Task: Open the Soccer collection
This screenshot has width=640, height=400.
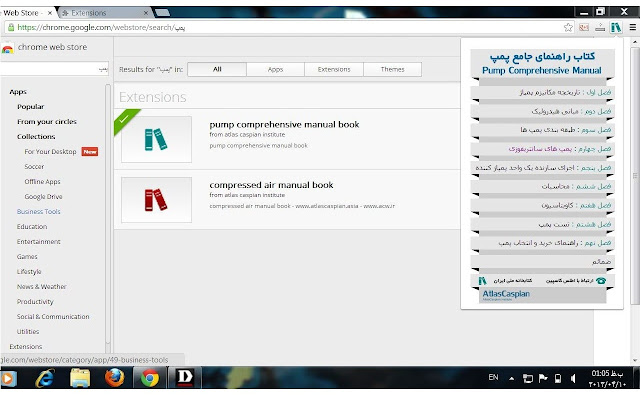Action: click(34, 167)
